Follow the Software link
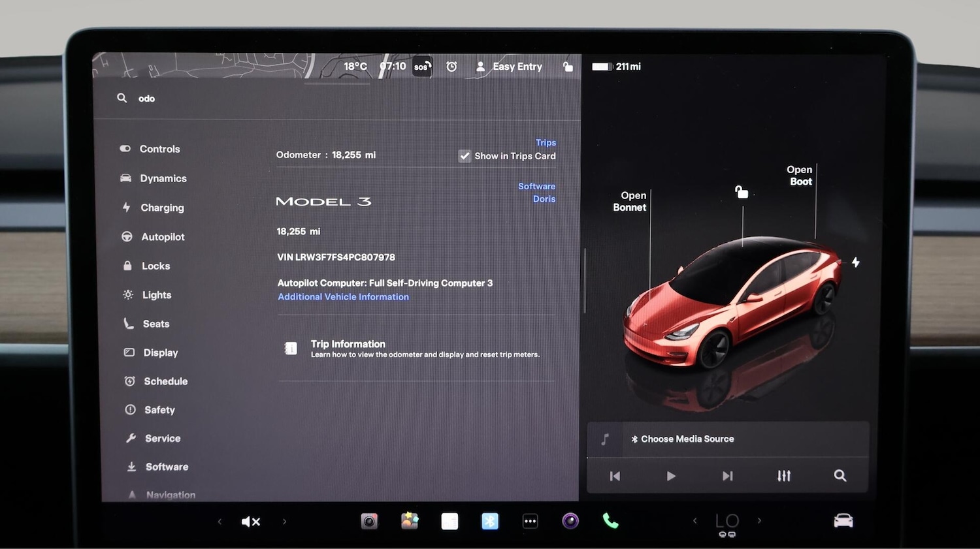 [x=536, y=186]
